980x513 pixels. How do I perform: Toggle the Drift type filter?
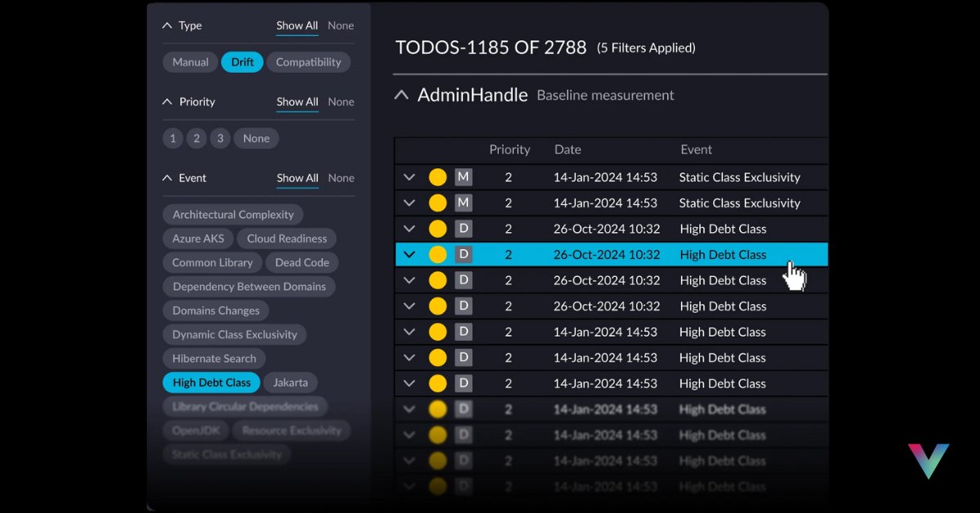click(x=243, y=62)
